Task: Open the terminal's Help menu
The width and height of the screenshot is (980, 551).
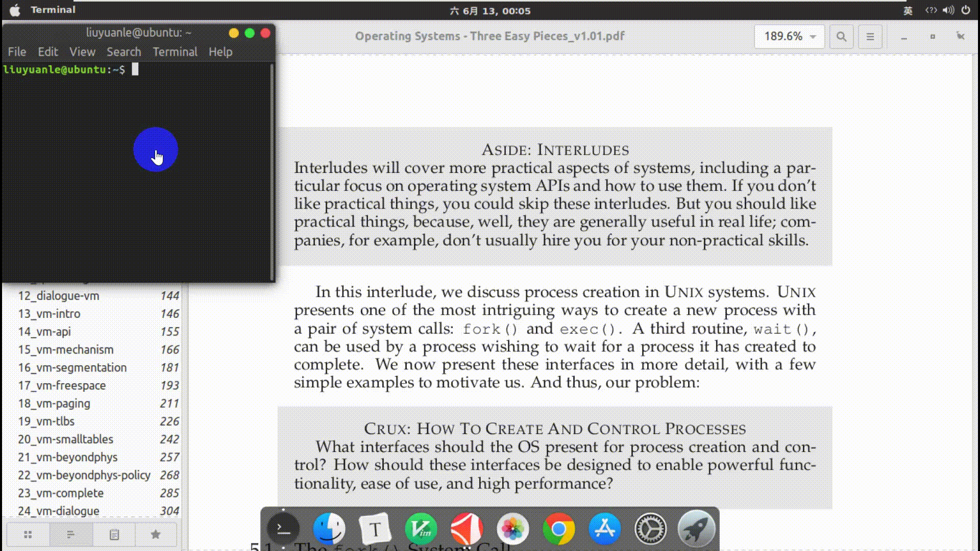Action: [x=220, y=52]
